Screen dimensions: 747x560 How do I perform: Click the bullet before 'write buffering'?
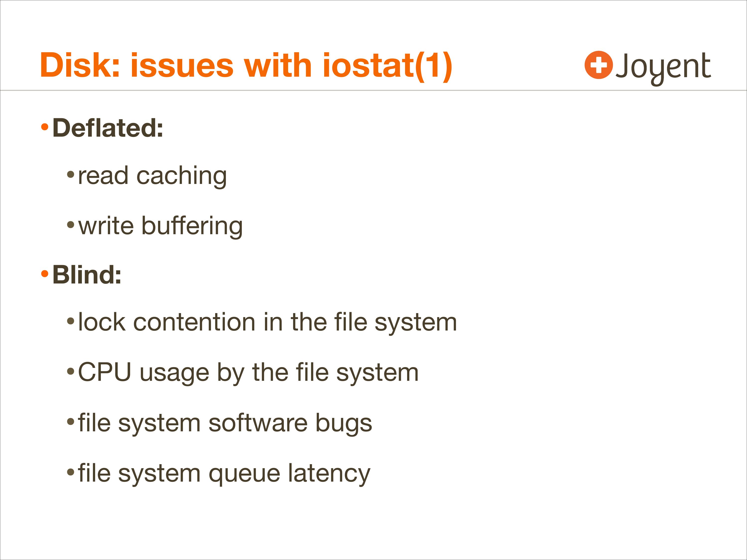70,225
